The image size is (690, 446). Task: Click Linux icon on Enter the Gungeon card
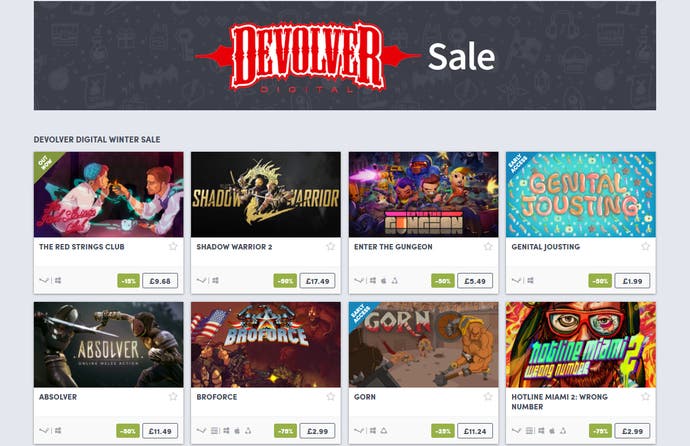394,280
